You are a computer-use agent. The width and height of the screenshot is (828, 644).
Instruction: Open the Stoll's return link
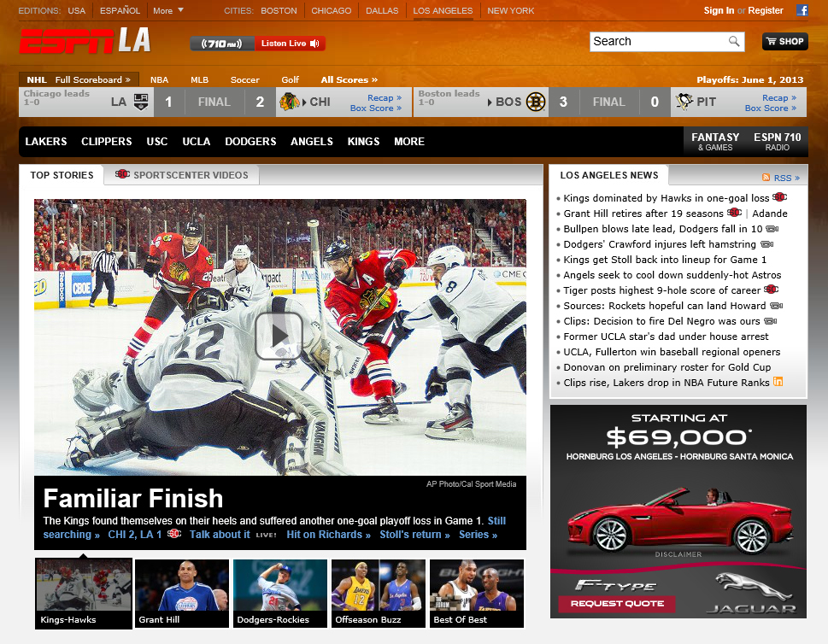pos(414,534)
